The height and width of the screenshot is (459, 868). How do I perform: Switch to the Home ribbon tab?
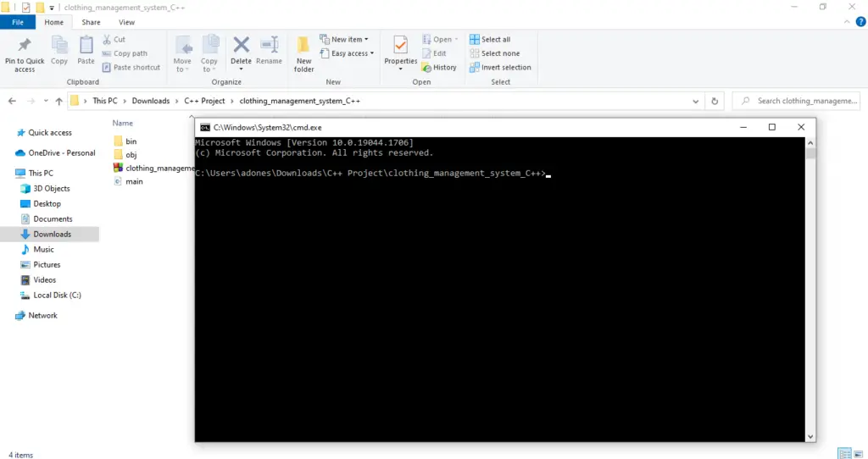pos(53,22)
